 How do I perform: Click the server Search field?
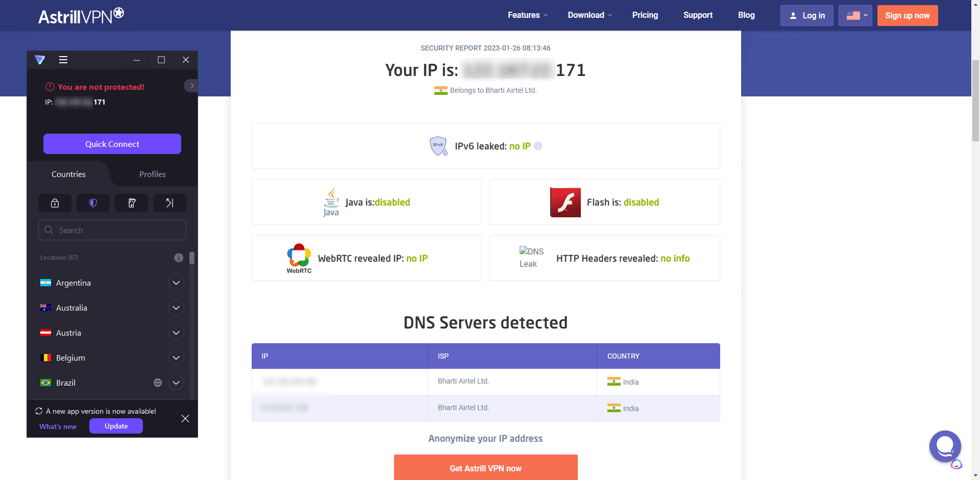pos(112,230)
